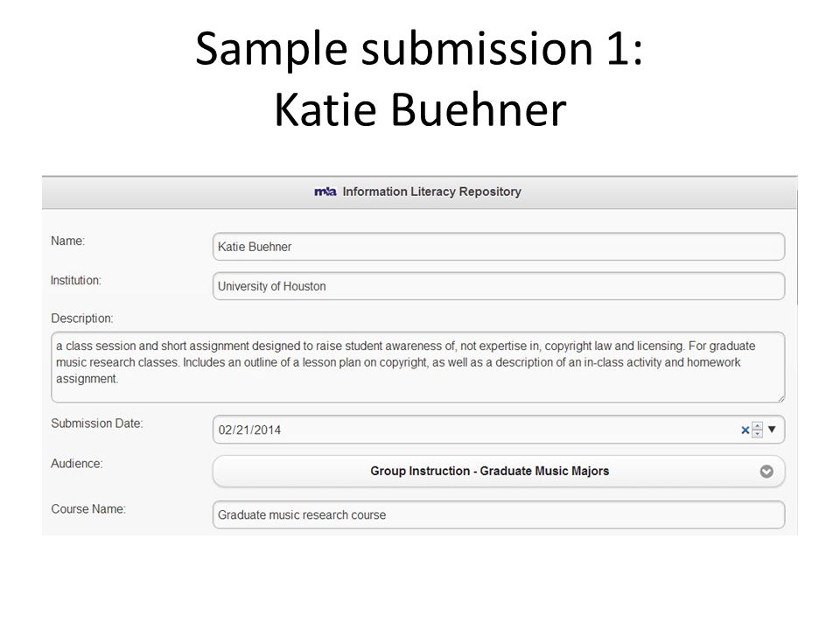Decrease the date using the down spinner arrow
Viewport: 840px width, 630px height.
click(757, 433)
